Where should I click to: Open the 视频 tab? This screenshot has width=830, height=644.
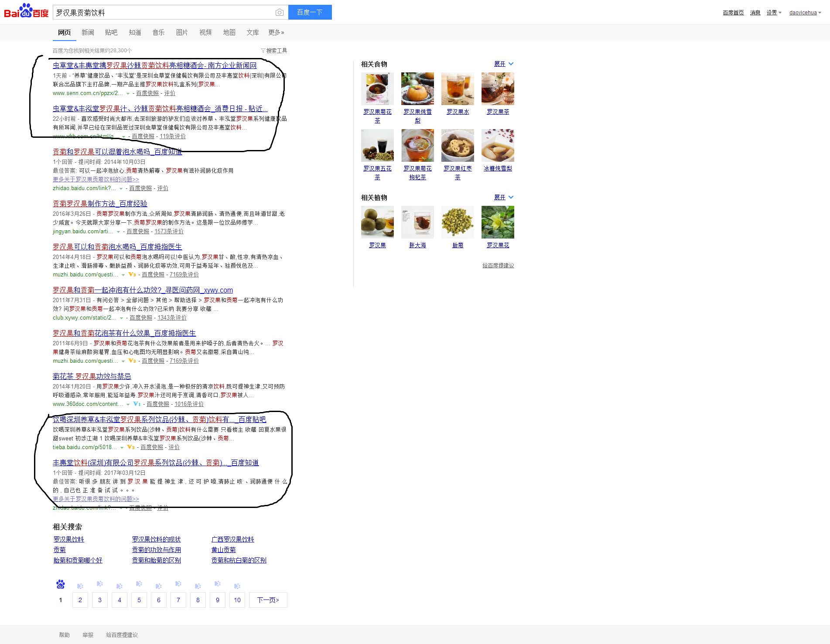[205, 32]
